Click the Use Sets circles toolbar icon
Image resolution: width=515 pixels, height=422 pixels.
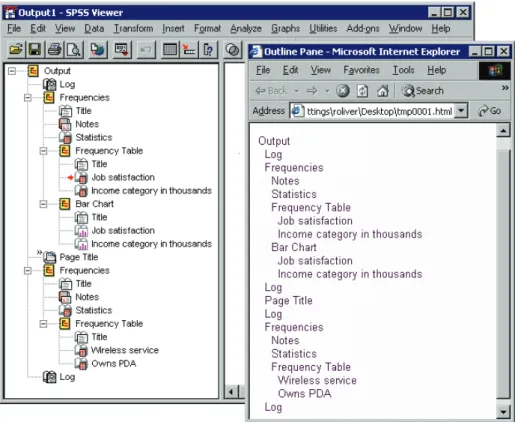click(232, 50)
